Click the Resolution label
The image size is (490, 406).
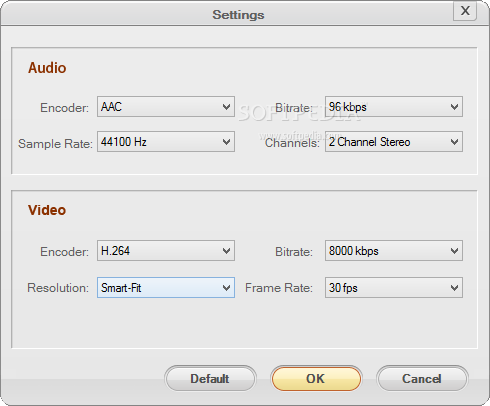(x=58, y=288)
